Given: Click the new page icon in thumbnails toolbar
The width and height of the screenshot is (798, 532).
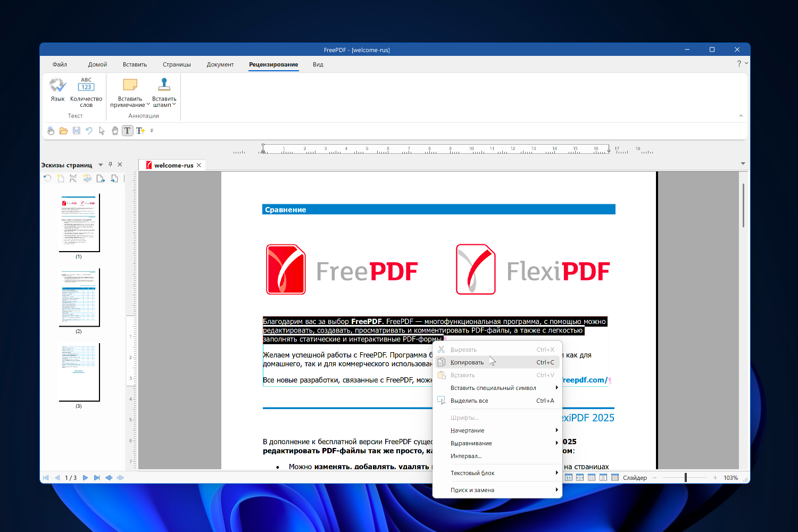Looking at the screenshot, I should pos(61,179).
